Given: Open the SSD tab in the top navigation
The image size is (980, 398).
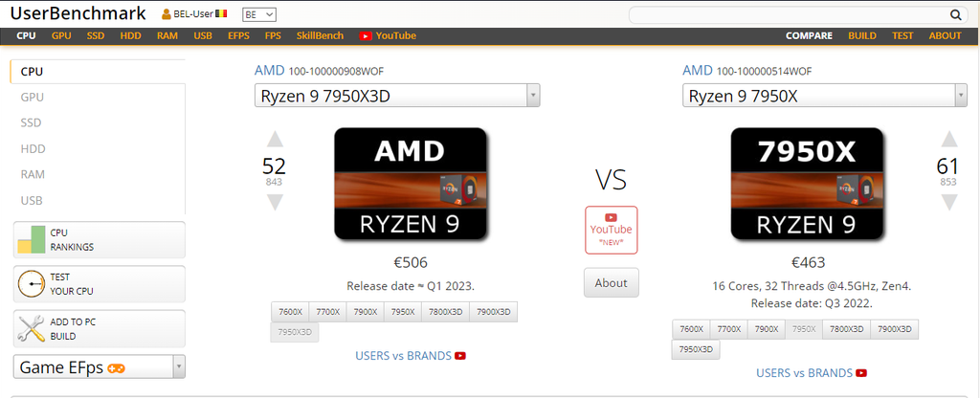Looking at the screenshot, I should 96,36.
